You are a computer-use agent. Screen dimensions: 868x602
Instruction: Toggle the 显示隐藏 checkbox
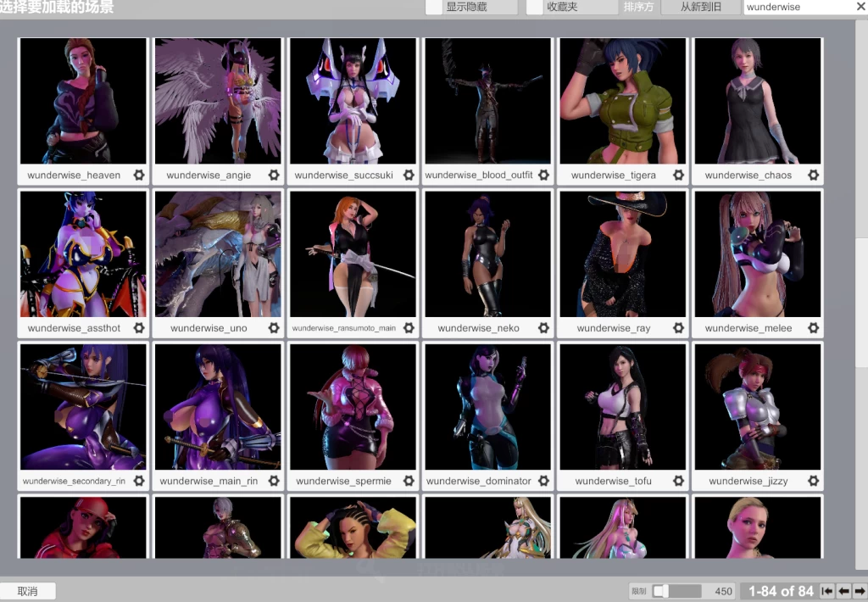pos(434,7)
